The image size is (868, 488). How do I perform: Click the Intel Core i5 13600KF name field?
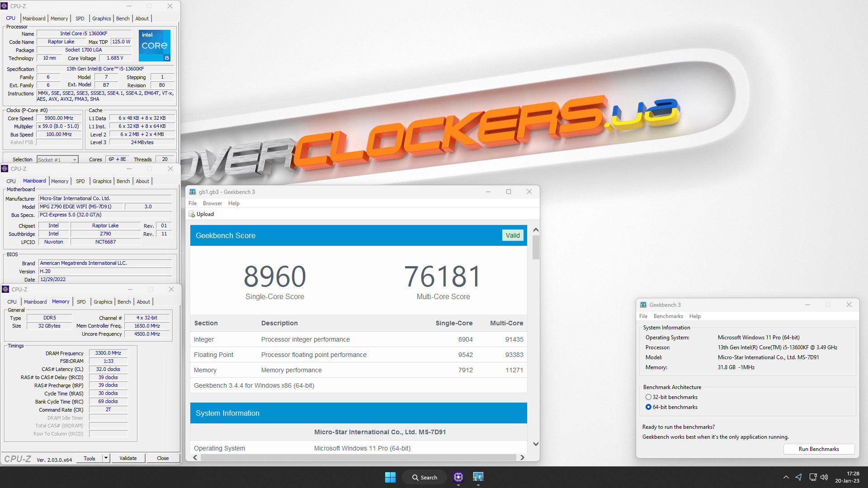(84, 33)
